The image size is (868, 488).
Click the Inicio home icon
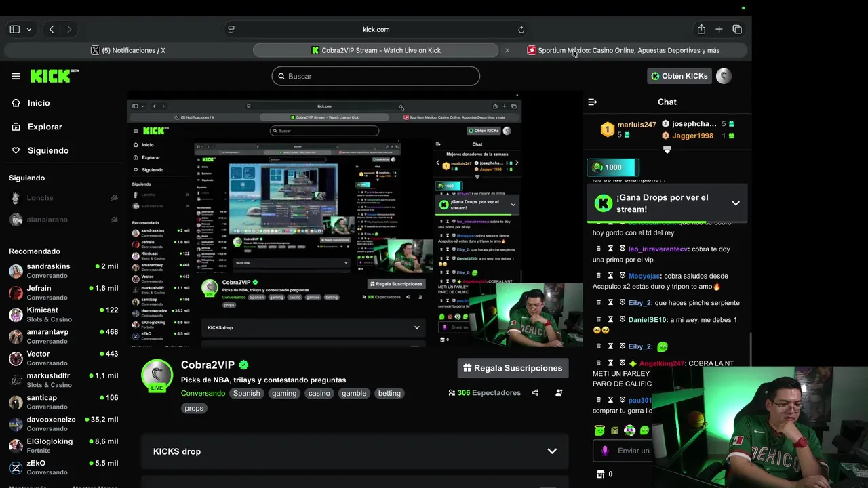(16, 103)
